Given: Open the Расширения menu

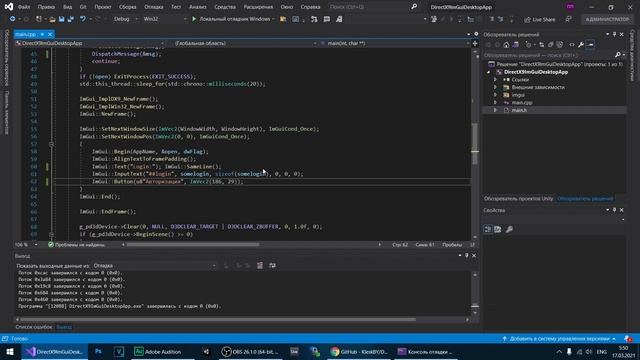Looking at the screenshot, I should [258, 7].
